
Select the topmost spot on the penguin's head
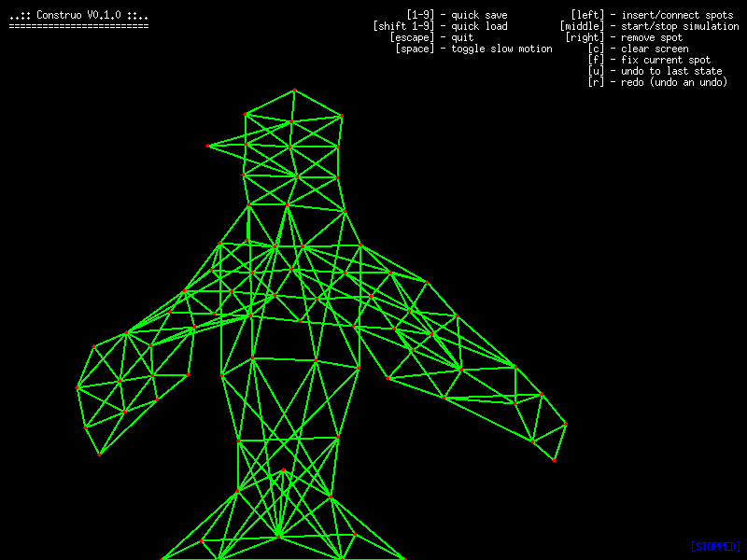(294, 91)
